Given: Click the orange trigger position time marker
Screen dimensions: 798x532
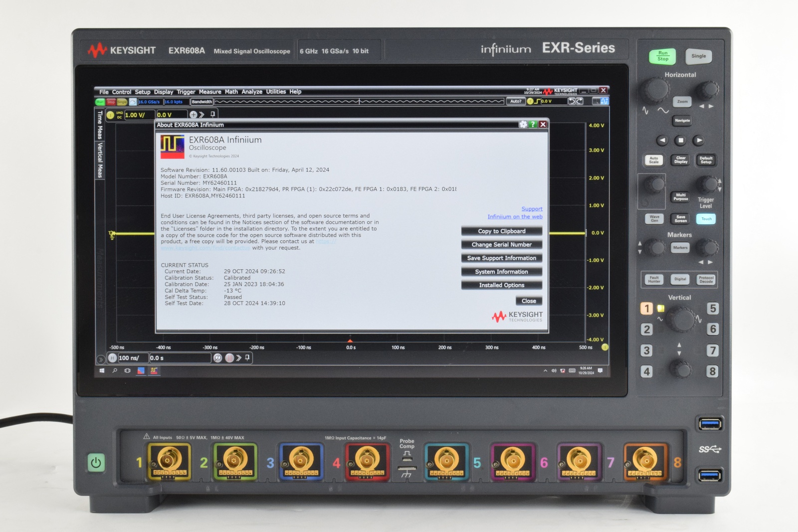Looking at the screenshot, I should (x=350, y=341).
